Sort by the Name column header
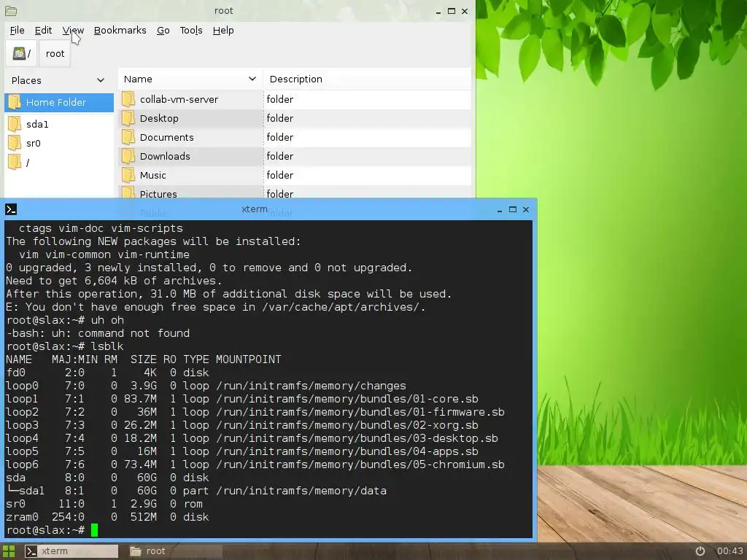747x560 pixels. (190, 79)
